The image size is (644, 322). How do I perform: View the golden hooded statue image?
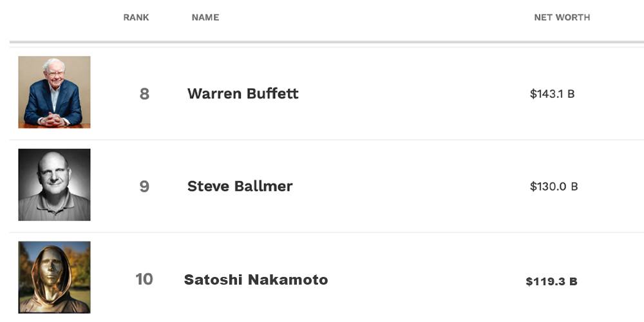pyautogui.click(x=54, y=278)
